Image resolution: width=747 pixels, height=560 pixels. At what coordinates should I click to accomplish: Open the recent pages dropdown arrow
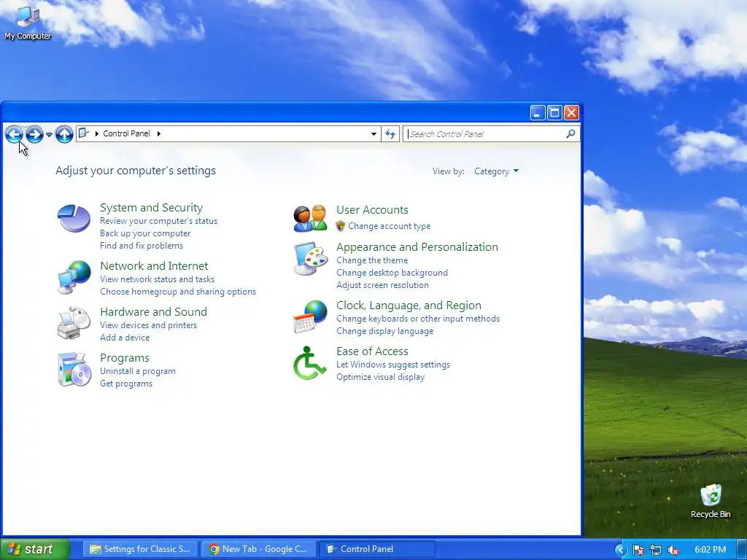[x=49, y=135]
